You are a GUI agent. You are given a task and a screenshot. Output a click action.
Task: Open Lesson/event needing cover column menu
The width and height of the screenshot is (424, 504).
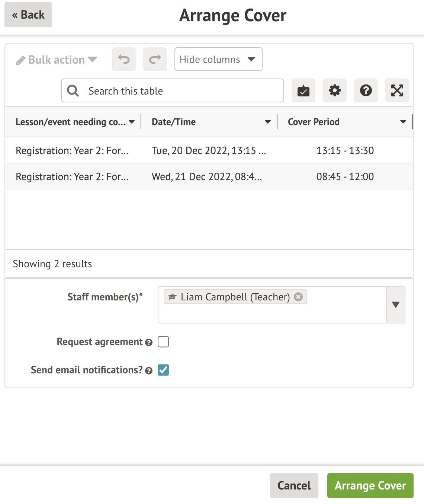point(132,122)
